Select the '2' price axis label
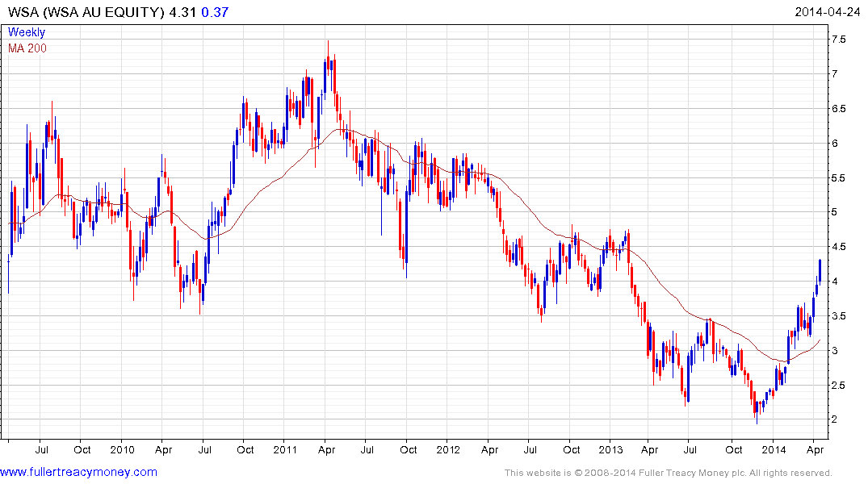Viewport: 868px width, 484px height. 835,419
